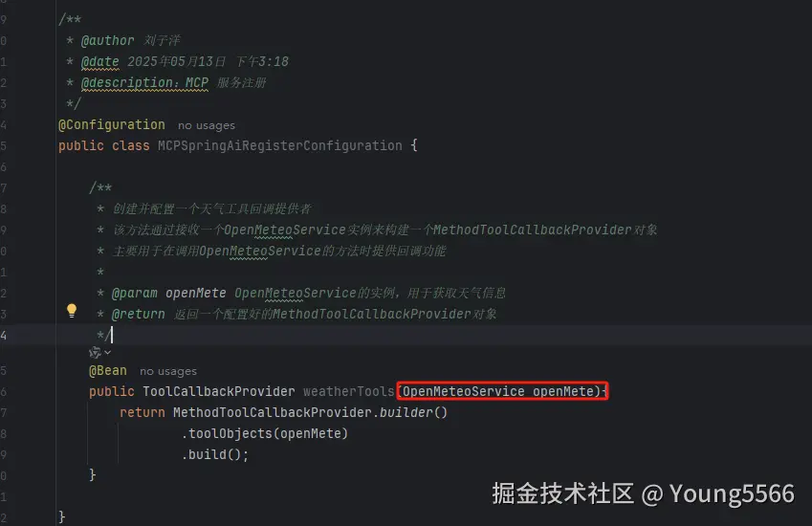Viewport: 812px width, 526px height.
Task: Click the class name MCPSpringAiRegisterConfiguration
Action: click(279, 146)
